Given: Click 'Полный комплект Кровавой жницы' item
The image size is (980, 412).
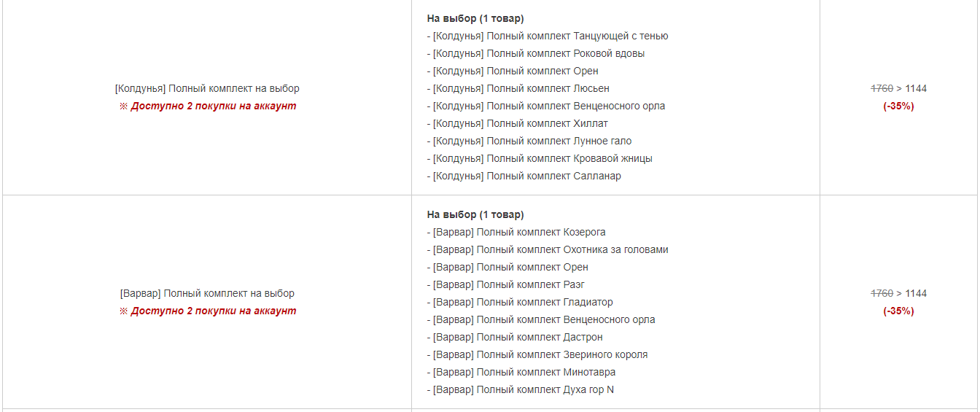Looking at the screenshot, I should pos(540,158).
